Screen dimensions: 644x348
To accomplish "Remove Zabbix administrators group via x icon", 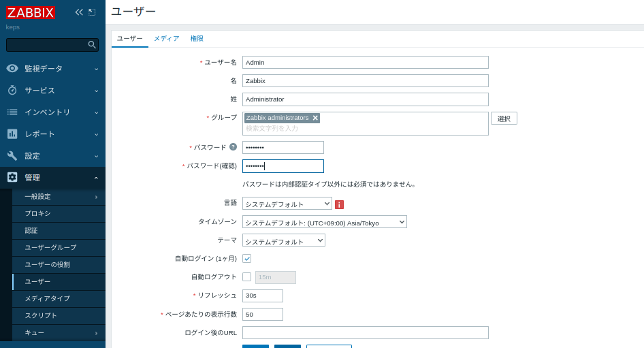I will tap(315, 118).
